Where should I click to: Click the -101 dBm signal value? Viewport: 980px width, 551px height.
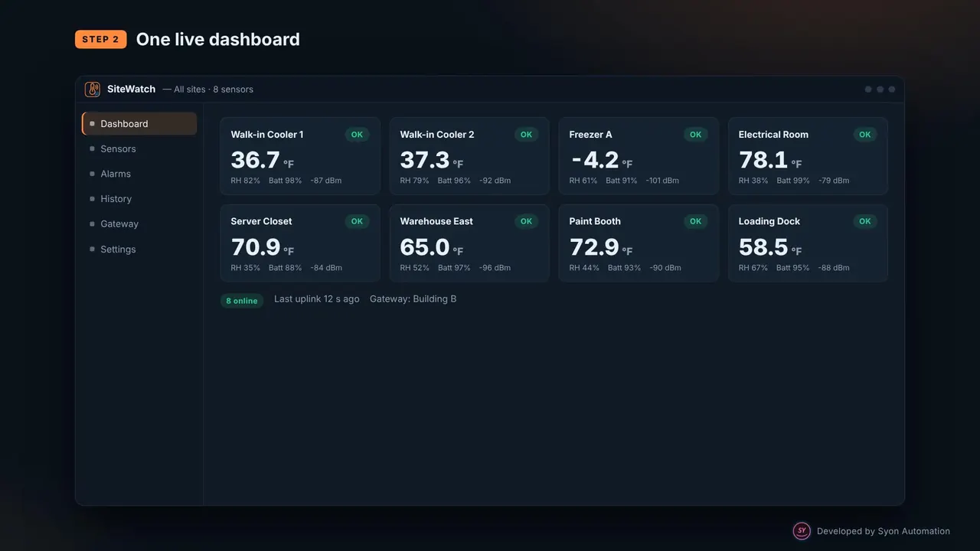pyautogui.click(x=662, y=181)
